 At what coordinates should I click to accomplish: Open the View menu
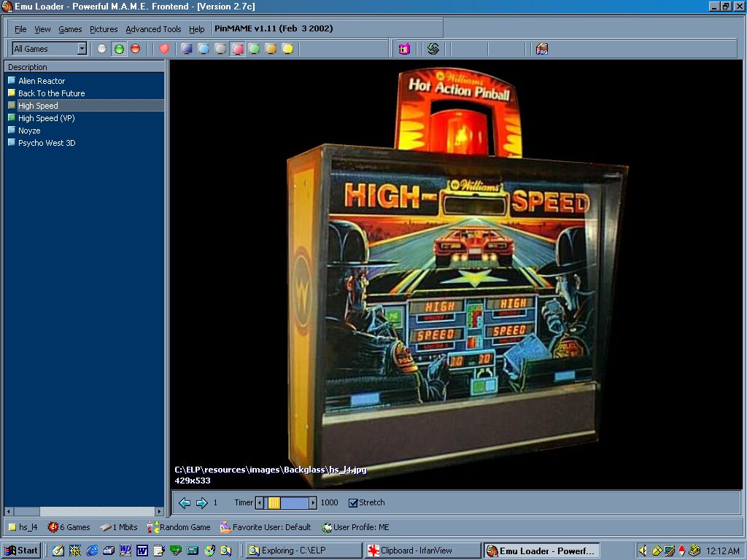[42, 29]
